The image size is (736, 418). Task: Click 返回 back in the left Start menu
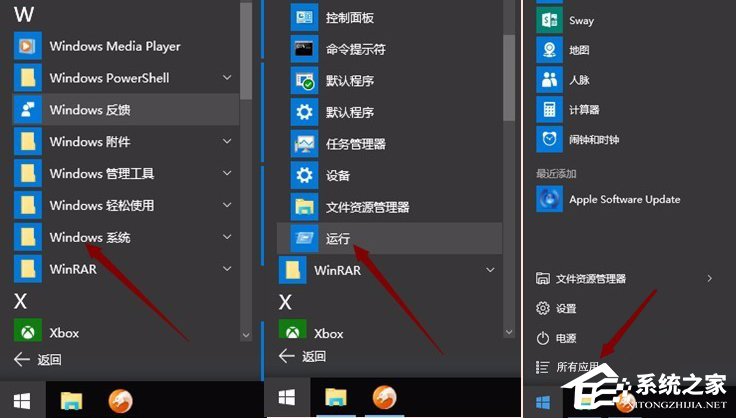click(x=38, y=360)
